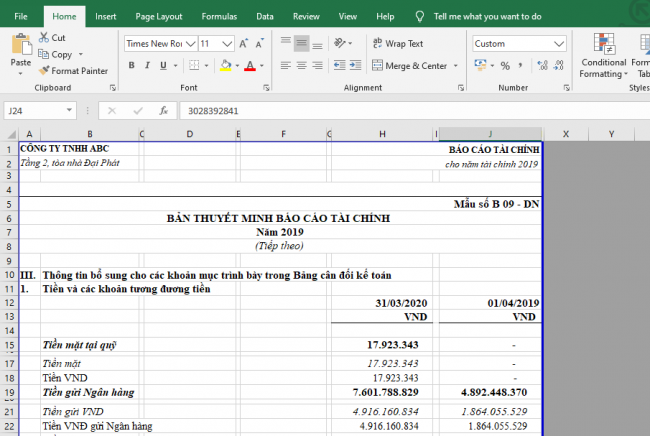
Task: Expand the Merge & Center dropdown arrow
Action: 456,66
